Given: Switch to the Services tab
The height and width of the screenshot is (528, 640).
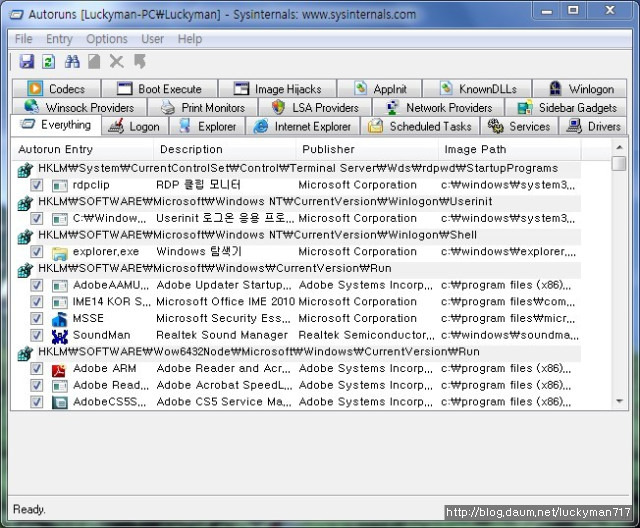Looking at the screenshot, I should tap(519, 126).
